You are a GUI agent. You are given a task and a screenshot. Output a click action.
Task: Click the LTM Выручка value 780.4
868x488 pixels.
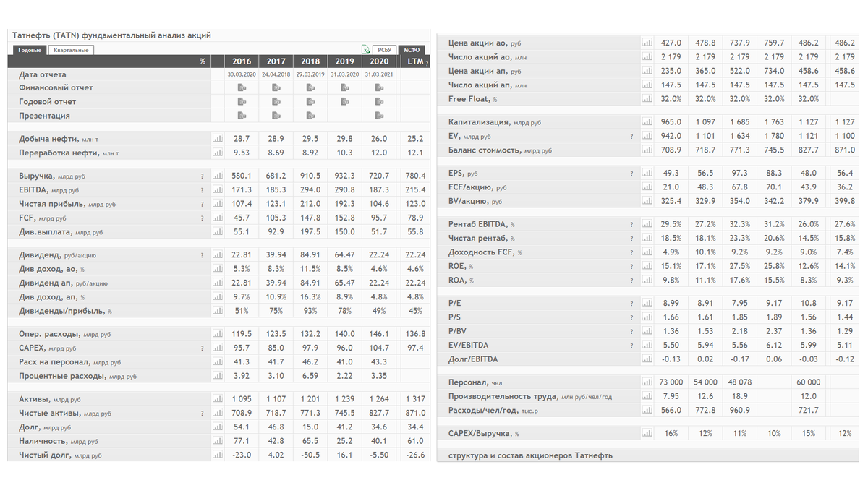coord(415,176)
